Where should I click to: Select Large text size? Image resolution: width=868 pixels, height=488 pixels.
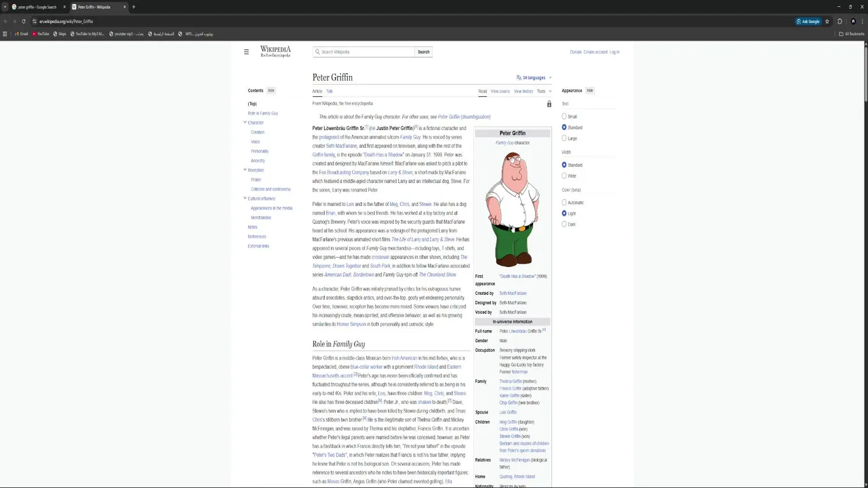564,138
